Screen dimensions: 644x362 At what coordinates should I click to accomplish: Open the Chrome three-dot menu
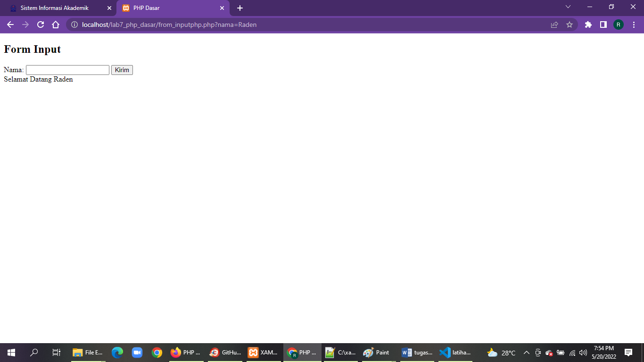[634, 25]
